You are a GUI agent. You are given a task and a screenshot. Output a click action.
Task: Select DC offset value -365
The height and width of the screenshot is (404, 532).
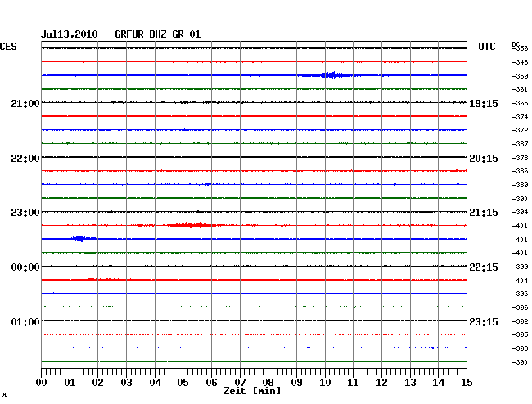pos(520,103)
